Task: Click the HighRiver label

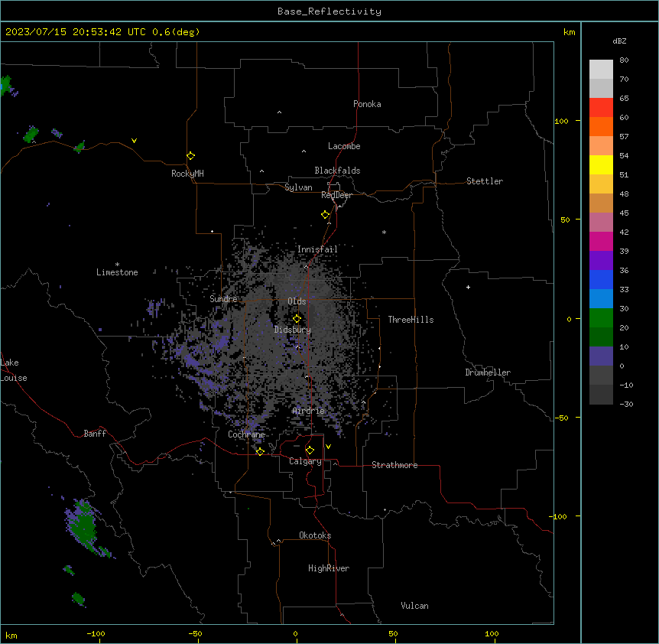Action: coord(329,568)
